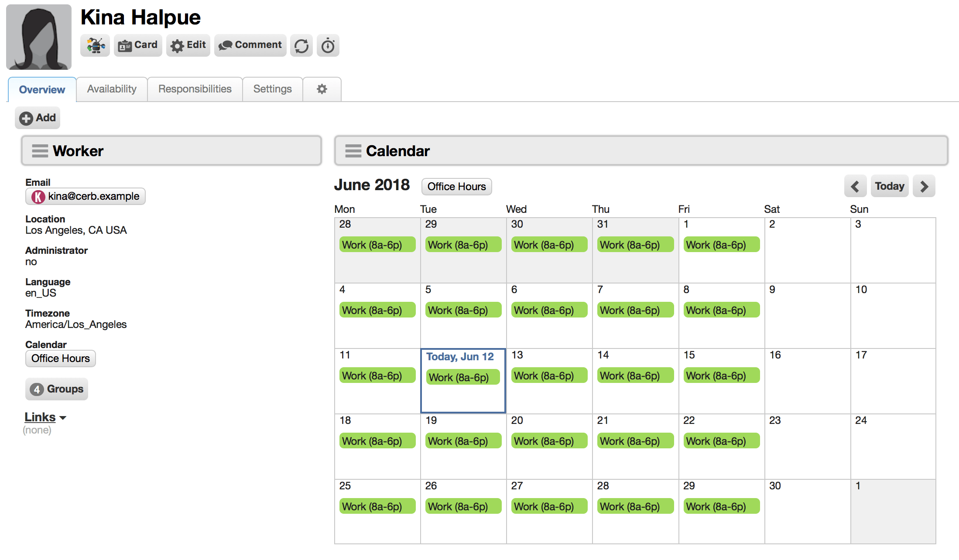Switch to the Availability tab
This screenshot has width=959, height=560.
tap(112, 89)
